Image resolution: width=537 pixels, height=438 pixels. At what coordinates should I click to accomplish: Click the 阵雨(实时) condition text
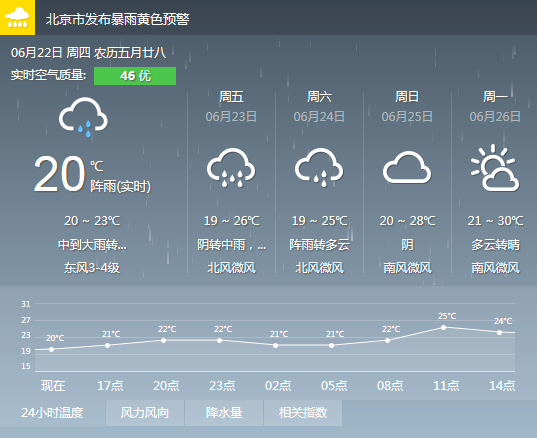click(x=121, y=187)
